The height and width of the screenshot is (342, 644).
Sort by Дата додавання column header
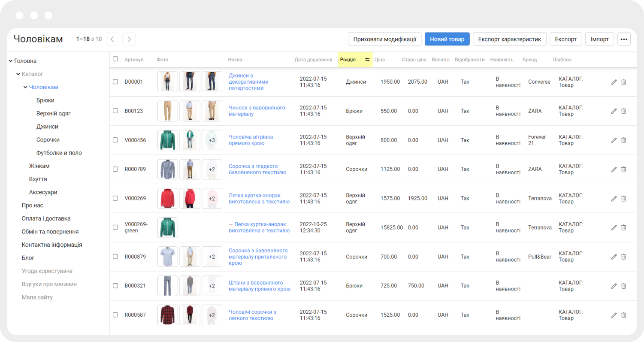tap(313, 60)
